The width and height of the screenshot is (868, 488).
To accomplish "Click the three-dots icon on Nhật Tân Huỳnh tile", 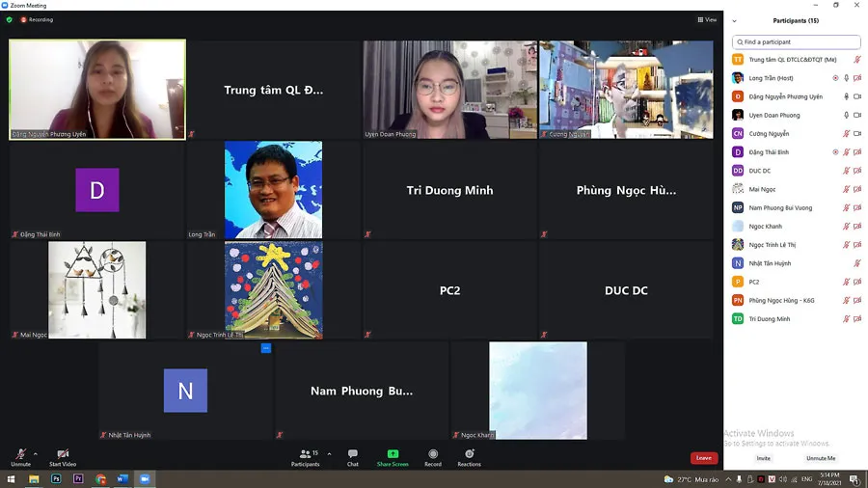I will [x=266, y=348].
